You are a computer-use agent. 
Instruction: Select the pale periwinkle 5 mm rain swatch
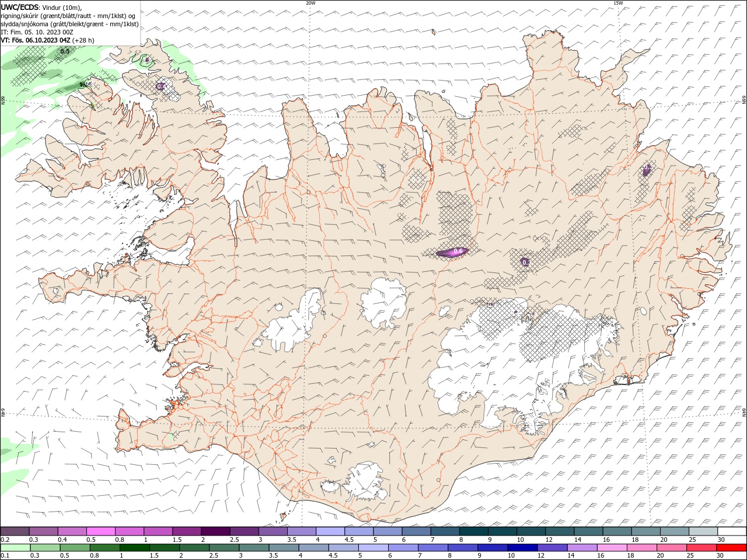click(373, 548)
